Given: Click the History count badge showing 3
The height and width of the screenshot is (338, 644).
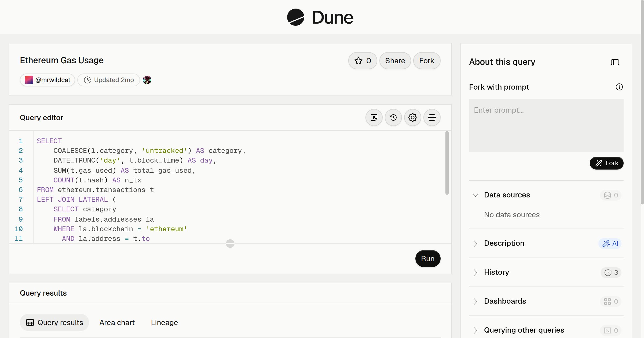Looking at the screenshot, I should pos(611,273).
